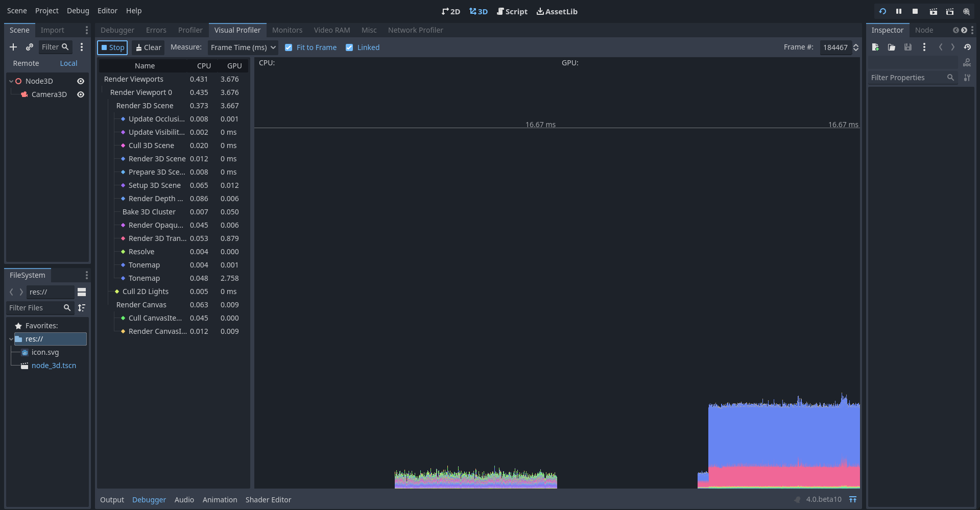Pause the running scene
The width and height of the screenshot is (980, 510).
(898, 11)
